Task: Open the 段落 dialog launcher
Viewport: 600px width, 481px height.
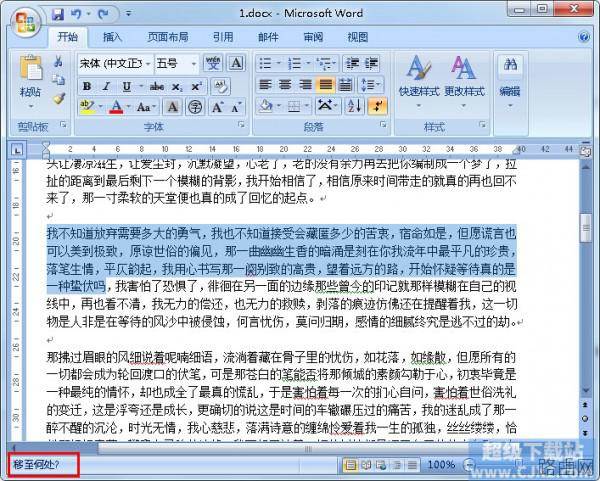Action: [383, 124]
